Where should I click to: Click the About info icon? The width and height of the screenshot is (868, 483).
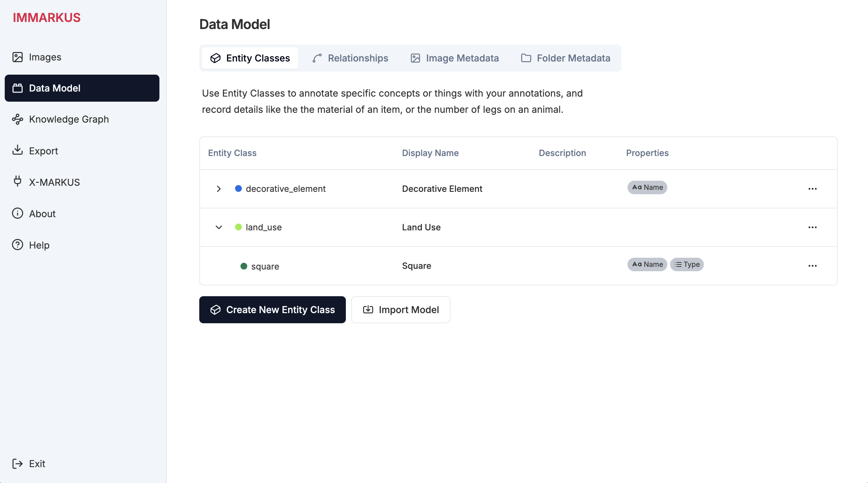(x=18, y=213)
